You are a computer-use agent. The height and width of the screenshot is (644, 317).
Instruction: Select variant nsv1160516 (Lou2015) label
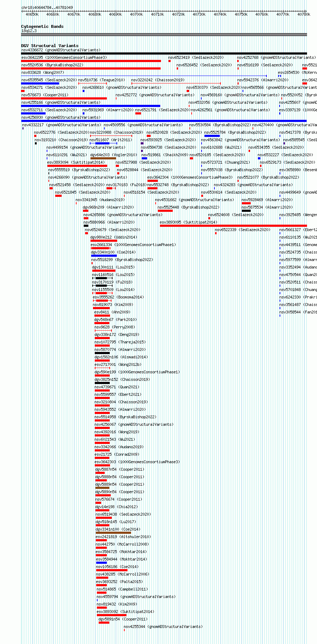tap(113, 275)
